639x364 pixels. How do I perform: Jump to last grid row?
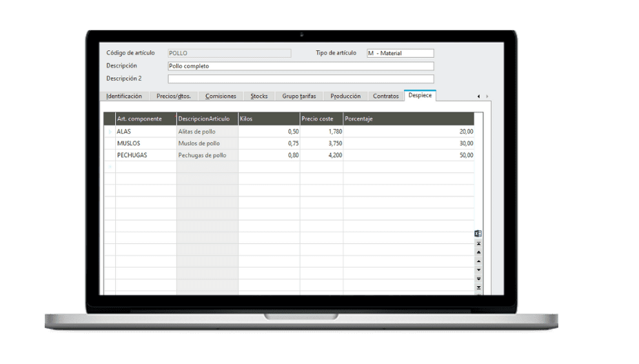478,287
